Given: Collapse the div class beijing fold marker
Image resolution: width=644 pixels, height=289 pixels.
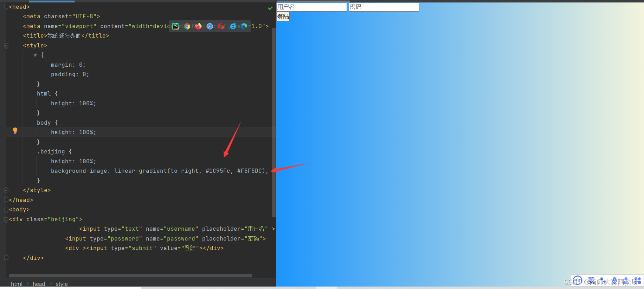Looking at the screenshot, I should coord(6,219).
